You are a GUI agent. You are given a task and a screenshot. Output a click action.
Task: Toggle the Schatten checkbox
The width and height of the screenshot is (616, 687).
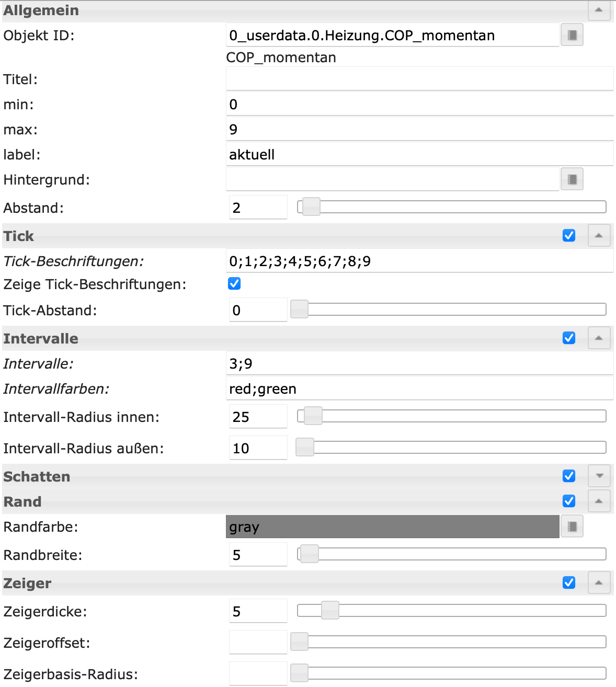[x=569, y=476]
